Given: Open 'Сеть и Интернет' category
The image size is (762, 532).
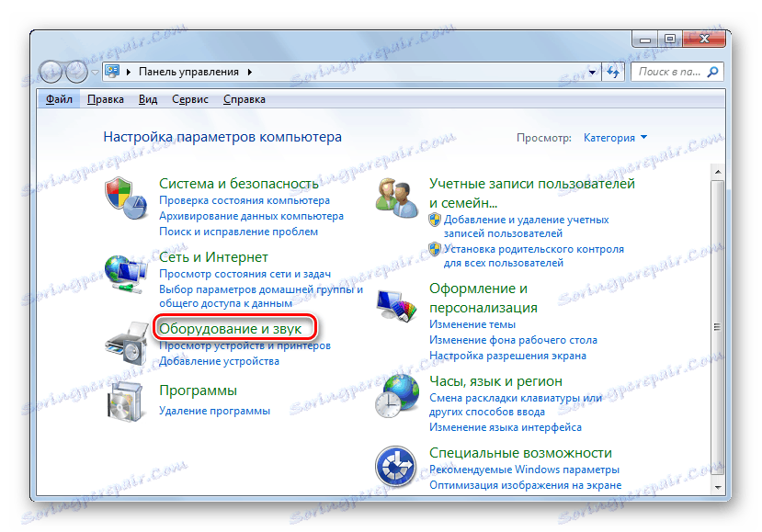Looking at the screenshot, I should [x=213, y=257].
